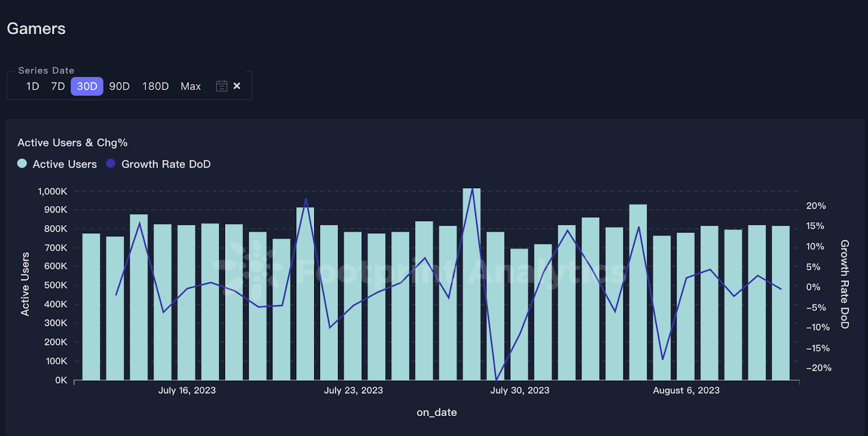Click the August 6, 2023 axis label
The image size is (868, 436).
(x=686, y=390)
